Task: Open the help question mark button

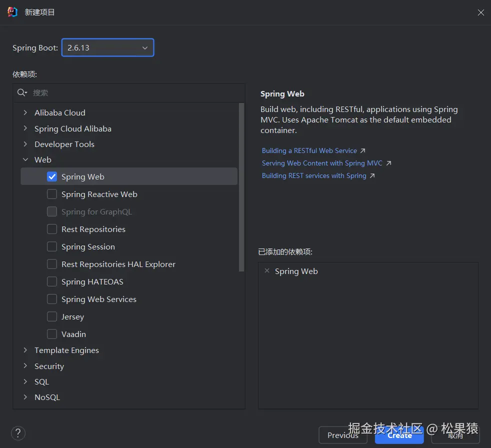Action: 18,433
